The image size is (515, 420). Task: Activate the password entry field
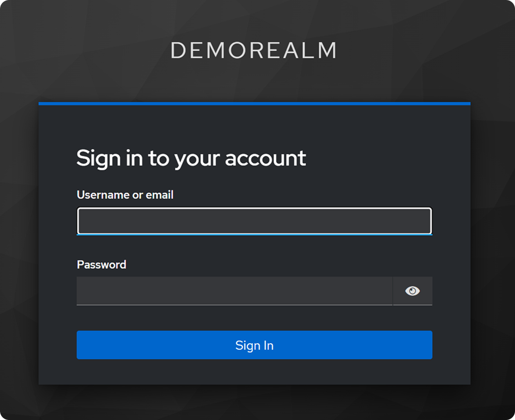235,291
